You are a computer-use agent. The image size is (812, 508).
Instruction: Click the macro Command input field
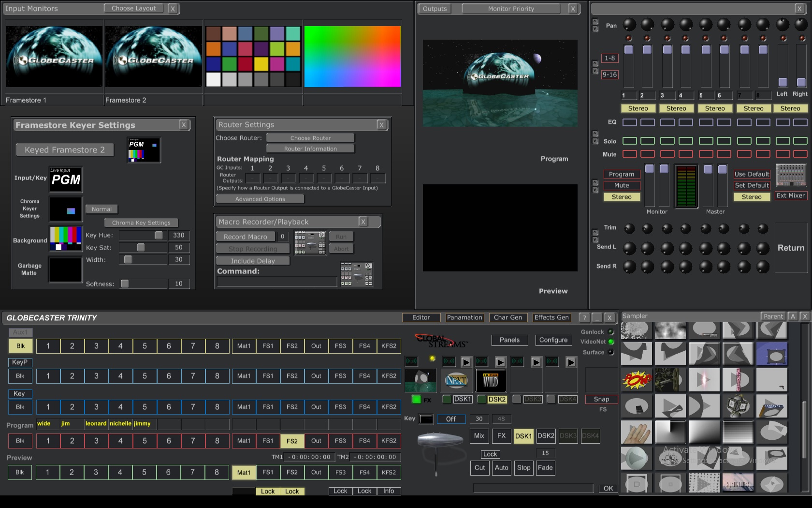pos(277,282)
